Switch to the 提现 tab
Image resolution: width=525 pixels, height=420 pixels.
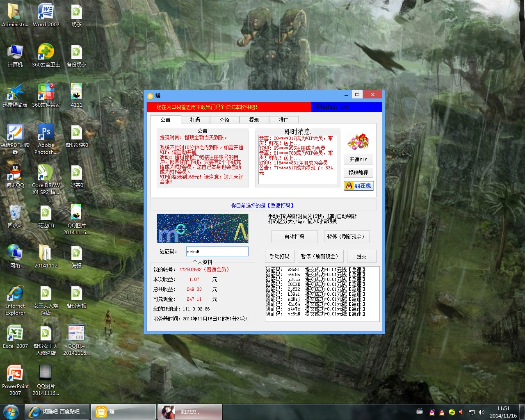(x=254, y=120)
